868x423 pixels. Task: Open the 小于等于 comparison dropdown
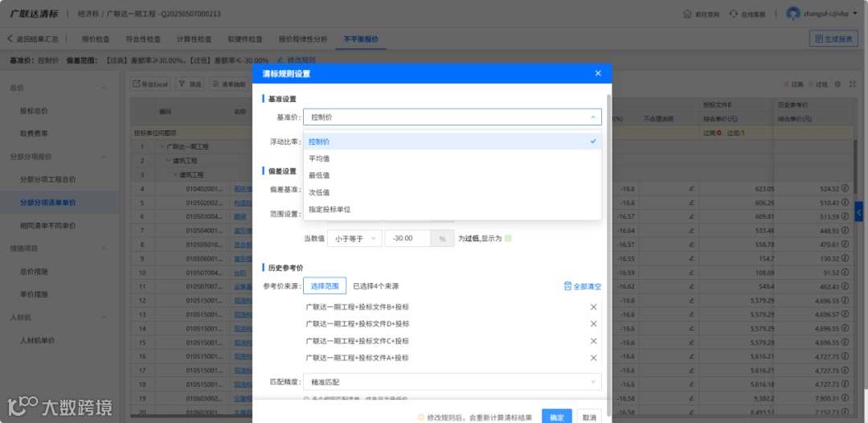tap(355, 238)
